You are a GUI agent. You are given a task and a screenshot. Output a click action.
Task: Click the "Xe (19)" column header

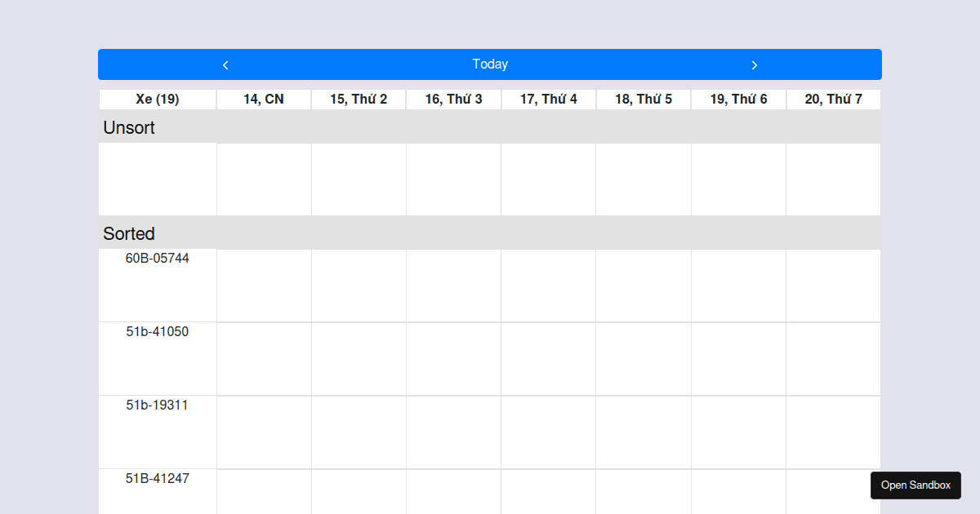(157, 99)
